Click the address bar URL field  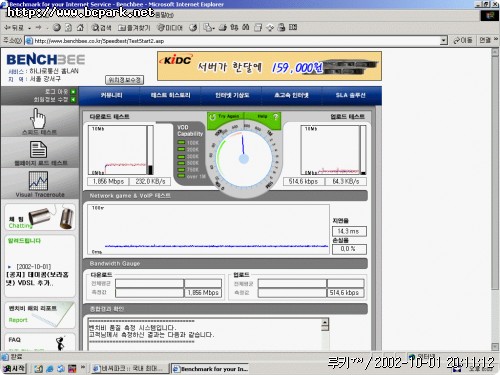[x=233, y=41]
